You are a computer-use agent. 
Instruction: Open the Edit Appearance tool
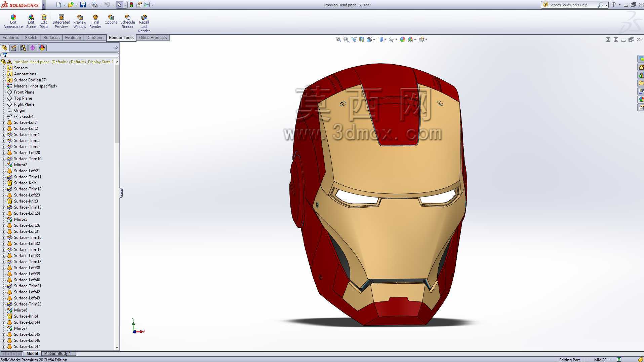[x=13, y=22]
